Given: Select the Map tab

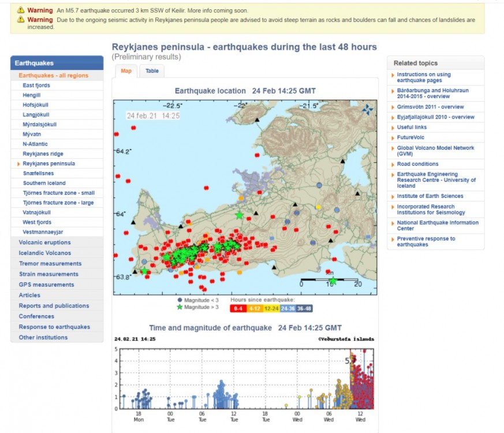Looking at the screenshot, I should tap(126, 71).
